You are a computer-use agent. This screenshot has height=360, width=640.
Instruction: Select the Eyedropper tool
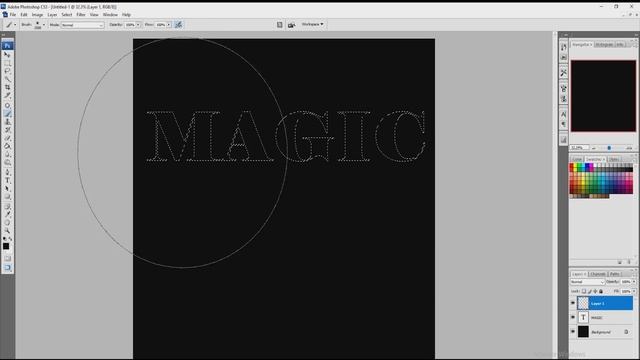tap(7, 214)
